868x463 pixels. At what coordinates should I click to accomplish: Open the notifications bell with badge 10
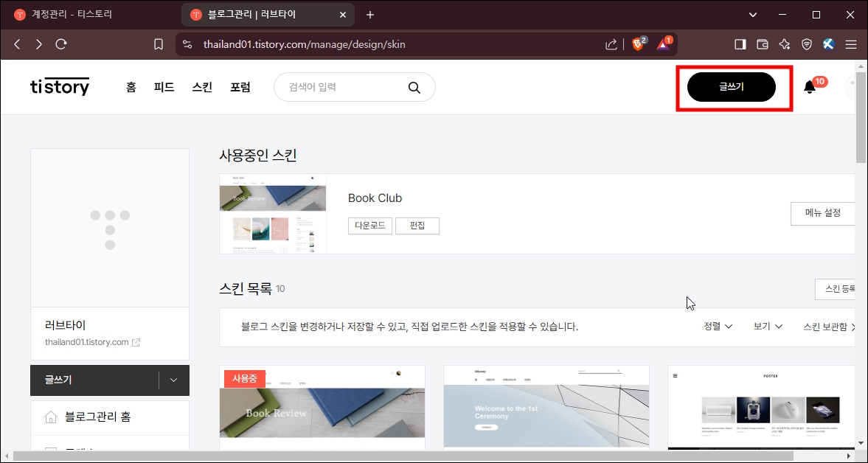[808, 87]
